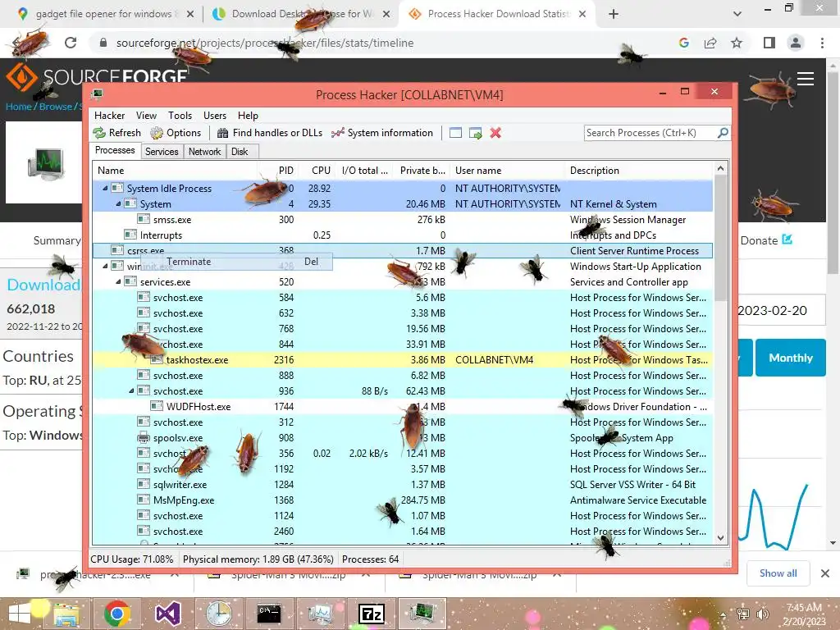Click Find handles or DLLs binoculars icon
840x630 pixels.
click(x=223, y=133)
